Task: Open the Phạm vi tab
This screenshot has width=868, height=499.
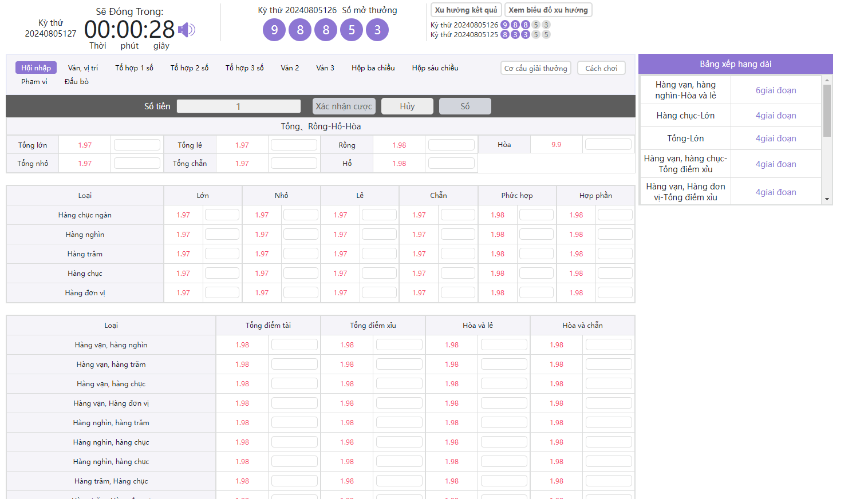Action: (x=34, y=81)
